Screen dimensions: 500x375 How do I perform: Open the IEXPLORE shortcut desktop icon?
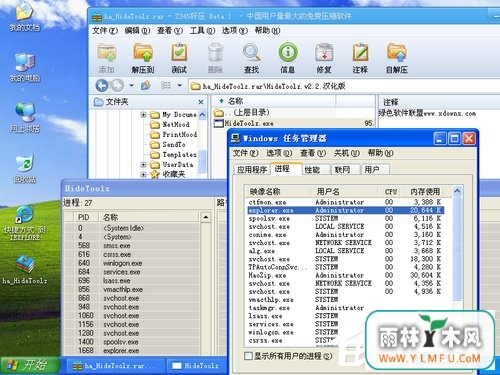point(24,223)
